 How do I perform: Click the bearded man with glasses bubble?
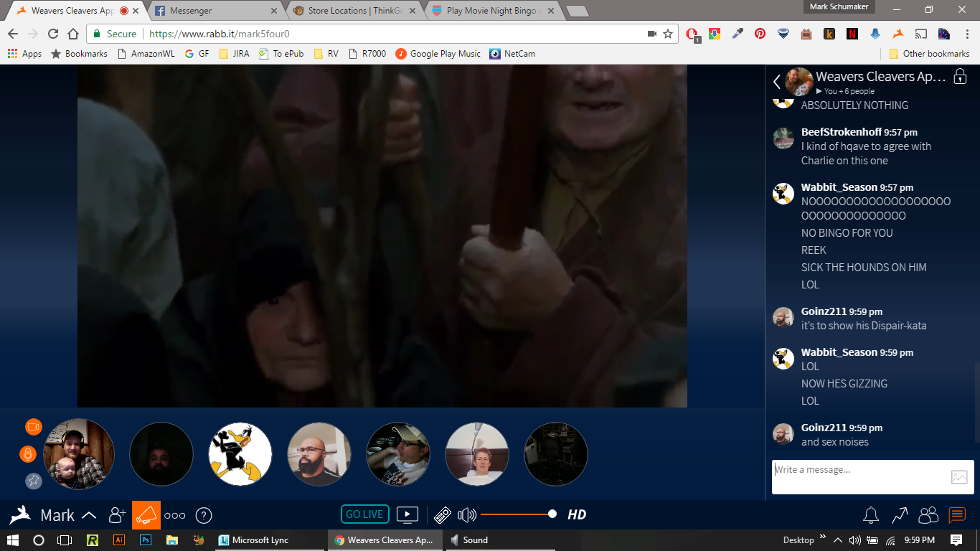point(319,454)
